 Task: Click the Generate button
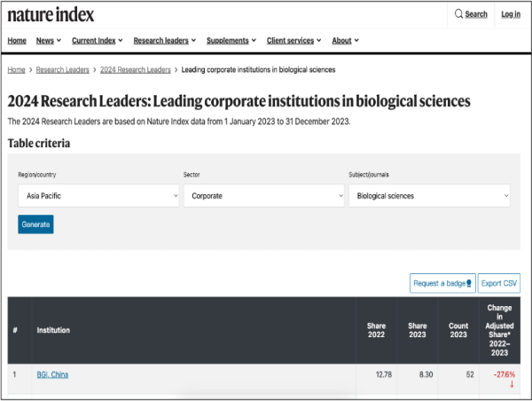click(x=35, y=224)
